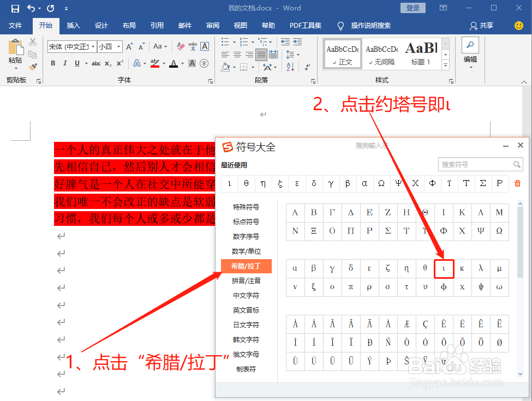
Task: Switch to the 插入 ribbon tab
Action: [x=73, y=26]
